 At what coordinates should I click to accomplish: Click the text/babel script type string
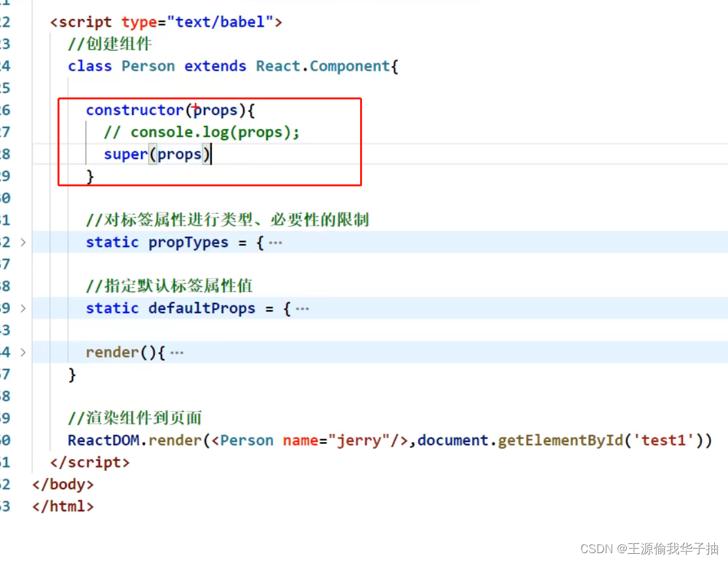216,22
